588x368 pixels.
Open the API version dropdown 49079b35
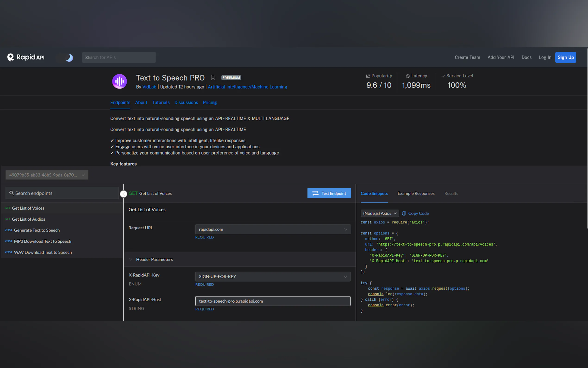point(47,175)
